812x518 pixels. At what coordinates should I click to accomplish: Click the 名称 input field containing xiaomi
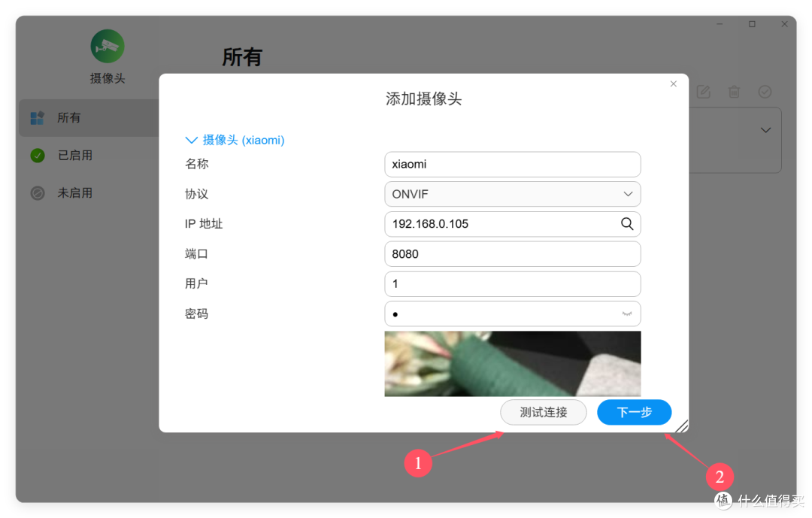coord(512,165)
